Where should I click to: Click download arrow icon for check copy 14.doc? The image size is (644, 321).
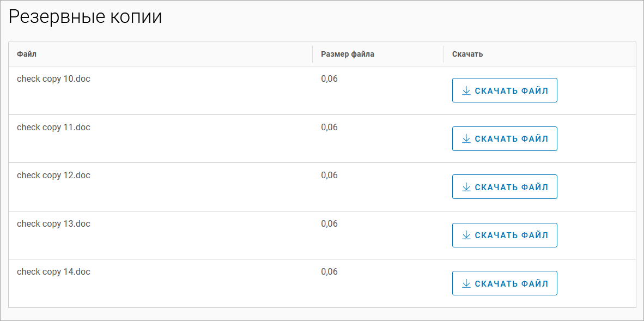coord(466,283)
